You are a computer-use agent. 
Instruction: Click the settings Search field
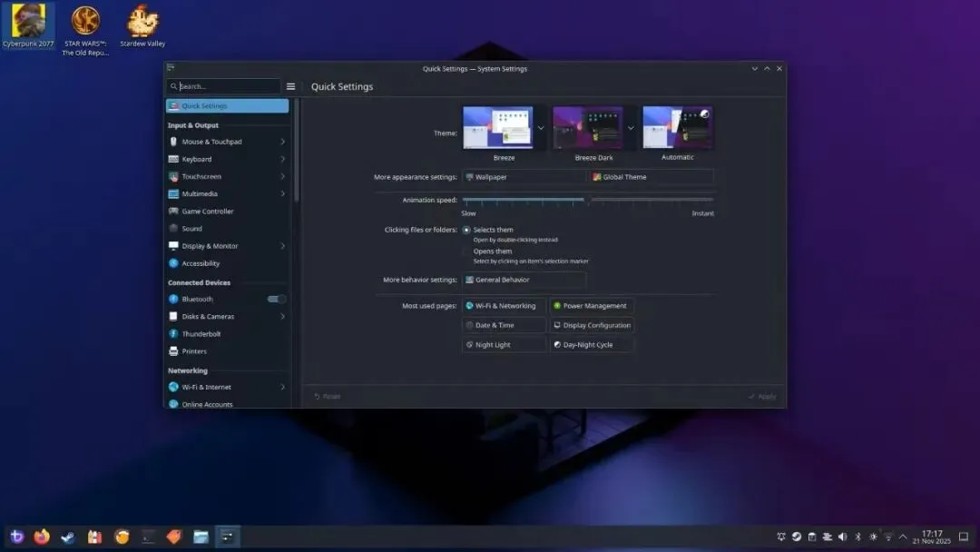point(224,86)
